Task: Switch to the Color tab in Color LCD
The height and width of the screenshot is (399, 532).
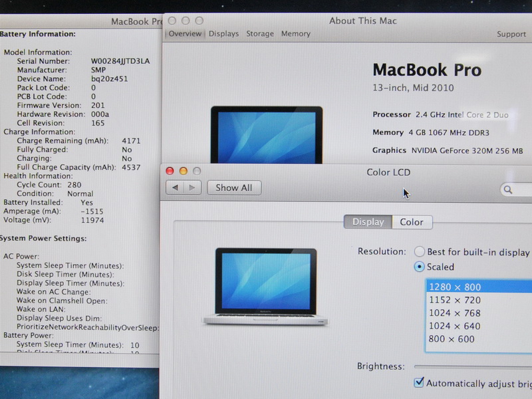Action: (x=412, y=222)
